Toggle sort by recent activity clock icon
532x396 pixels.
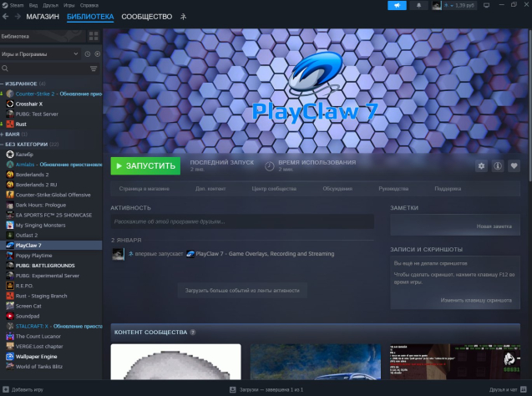[87, 53]
